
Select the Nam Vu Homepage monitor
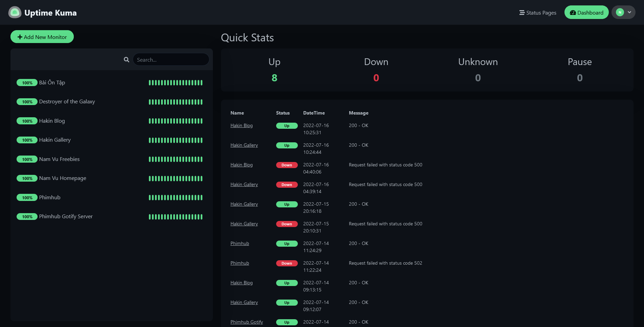(x=112, y=178)
